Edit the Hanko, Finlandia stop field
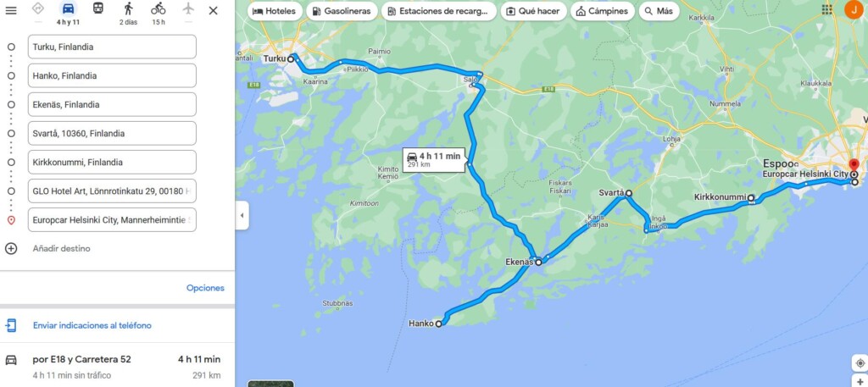 coord(112,75)
